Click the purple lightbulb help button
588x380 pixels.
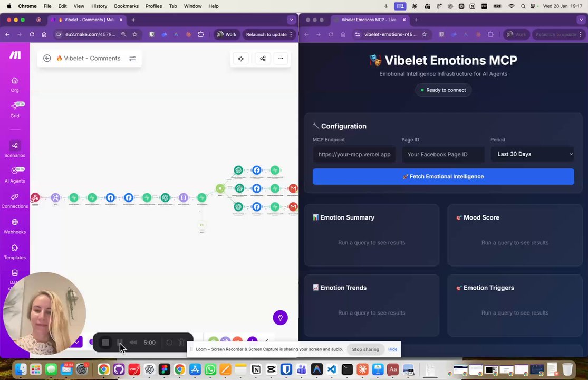click(280, 318)
